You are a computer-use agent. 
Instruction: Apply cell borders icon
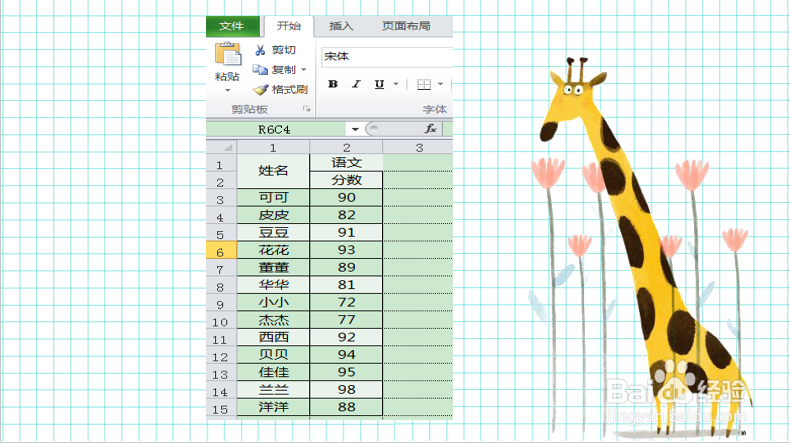[x=424, y=84]
